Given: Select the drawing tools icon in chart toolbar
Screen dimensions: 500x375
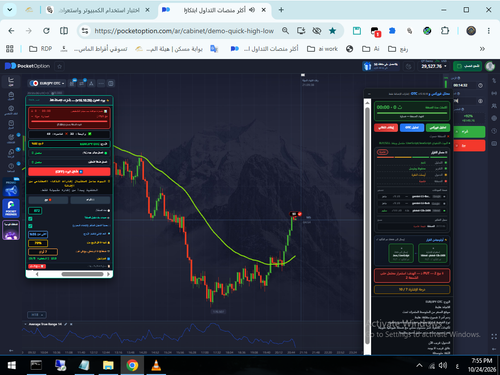Looking at the screenshot, I should pos(91,83).
